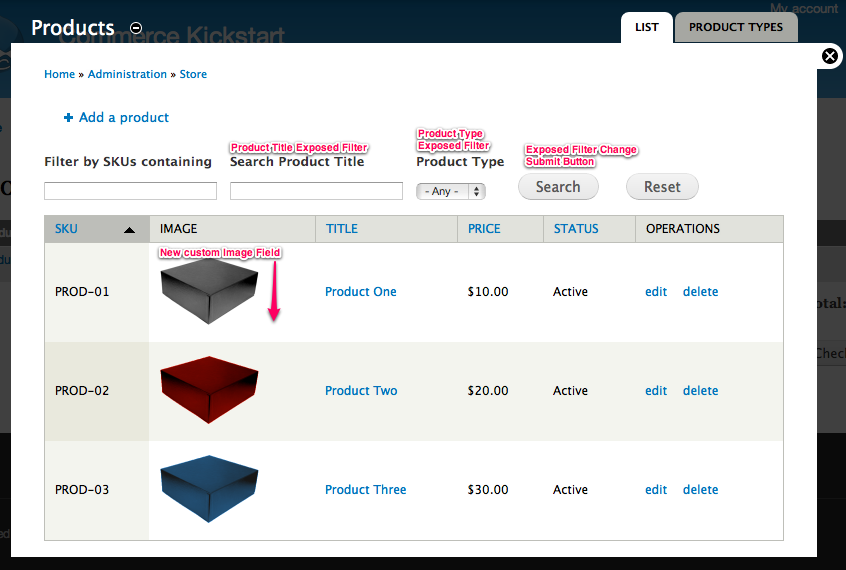Viewport: 846px width, 570px height.
Task: Delete Product Two
Action: [x=700, y=390]
